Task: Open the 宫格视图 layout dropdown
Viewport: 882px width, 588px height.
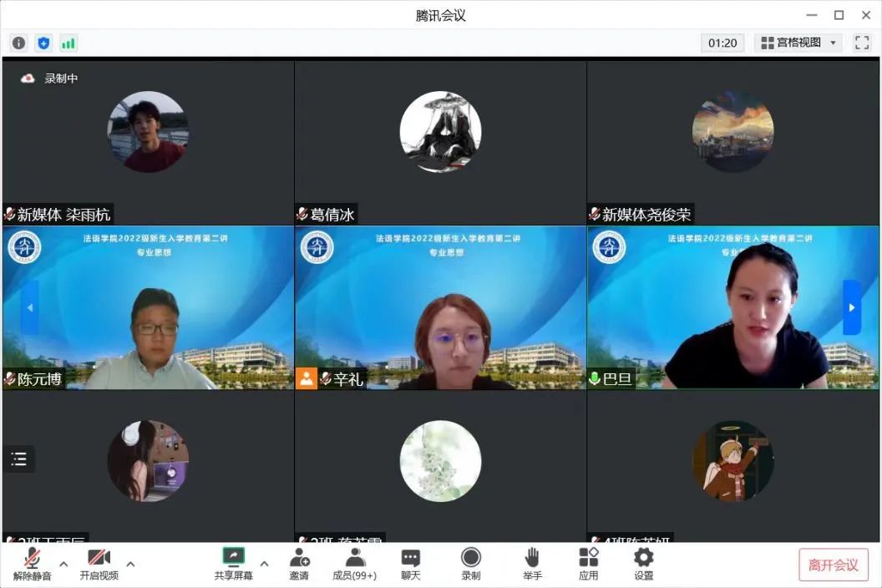Action: tap(798, 43)
